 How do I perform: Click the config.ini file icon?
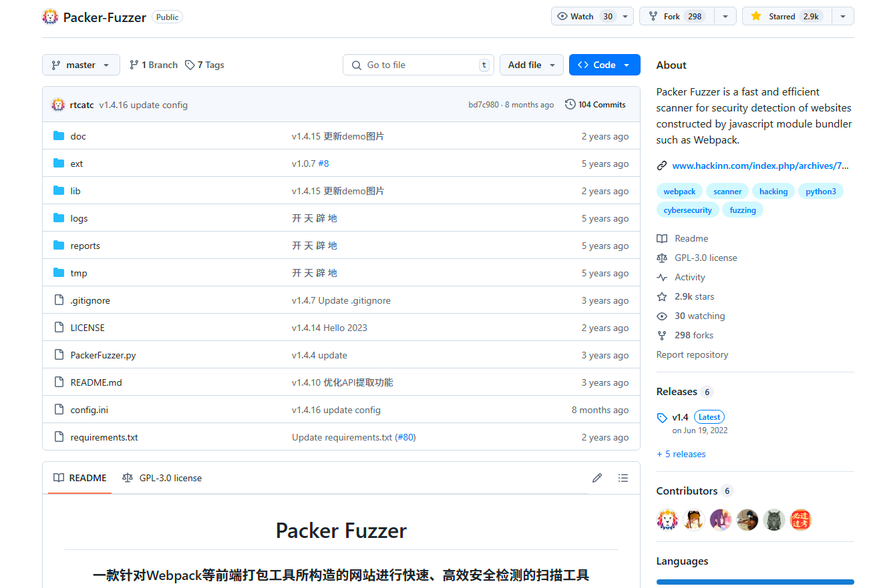click(x=59, y=410)
